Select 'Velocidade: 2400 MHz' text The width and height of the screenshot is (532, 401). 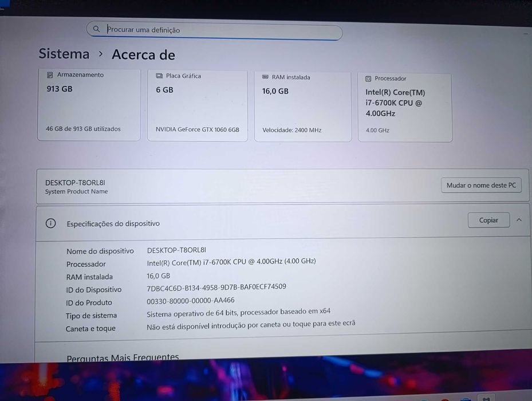click(x=292, y=130)
